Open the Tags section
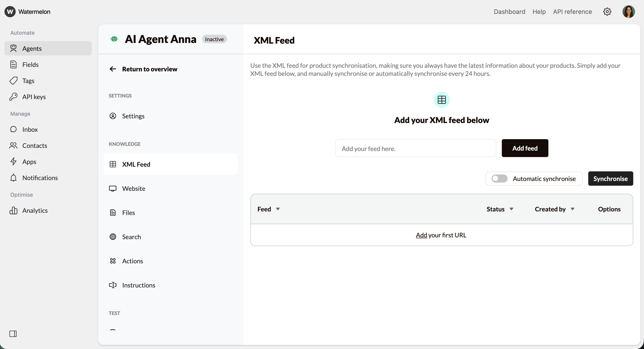Viewport: 644px width, 349px height. pos(28,81)
